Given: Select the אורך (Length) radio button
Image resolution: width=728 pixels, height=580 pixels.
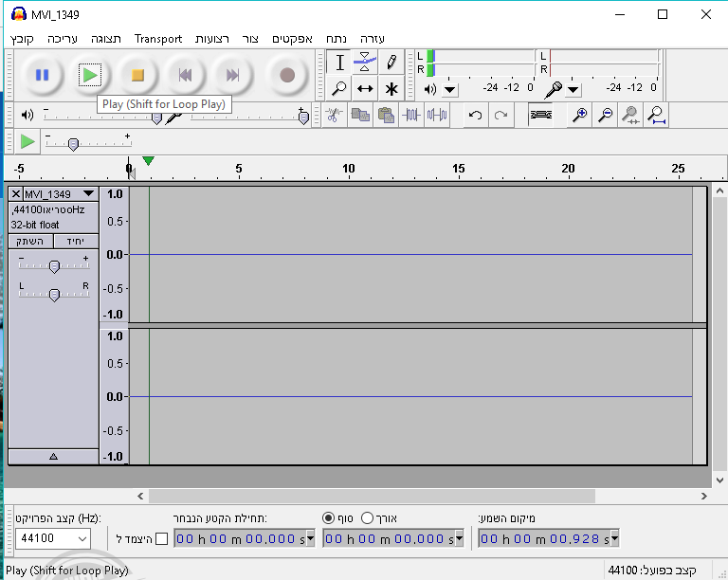Looking at the screenshot, I should coord(368,518).
